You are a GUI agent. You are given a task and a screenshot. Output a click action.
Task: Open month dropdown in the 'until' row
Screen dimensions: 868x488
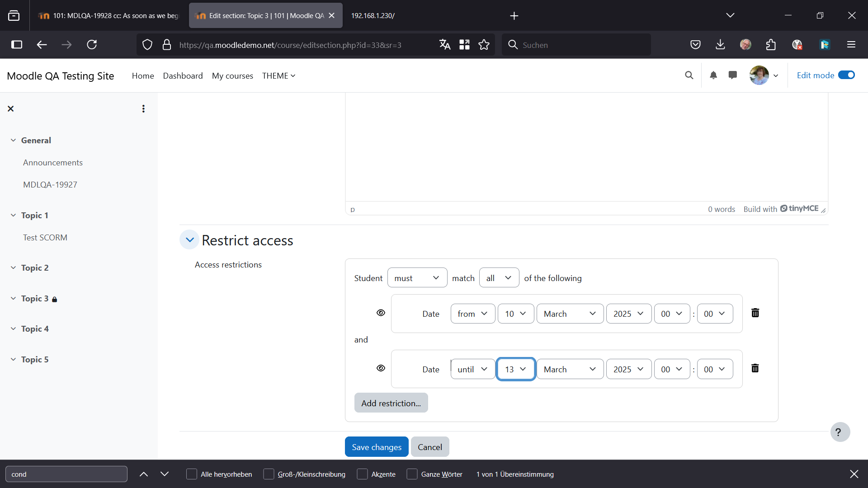click(x=570, y=370)
